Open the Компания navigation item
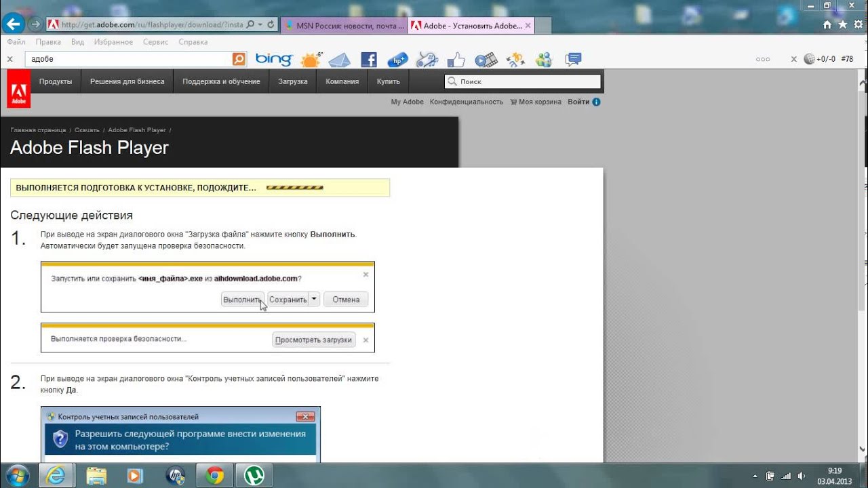 pos(342,81)
